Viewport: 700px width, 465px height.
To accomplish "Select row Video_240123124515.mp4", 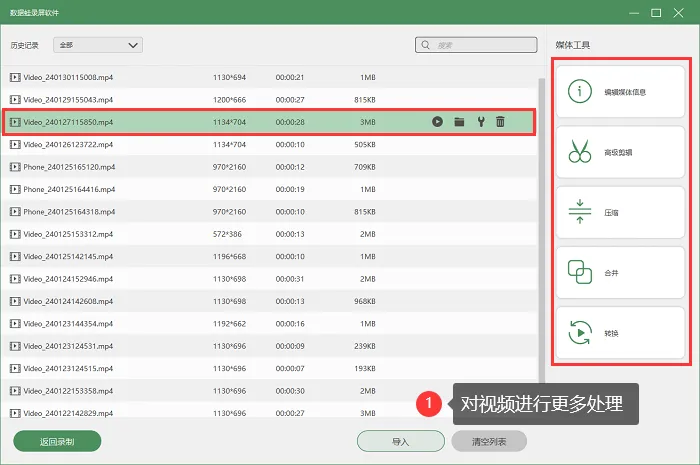I will (x=269, y=368).
